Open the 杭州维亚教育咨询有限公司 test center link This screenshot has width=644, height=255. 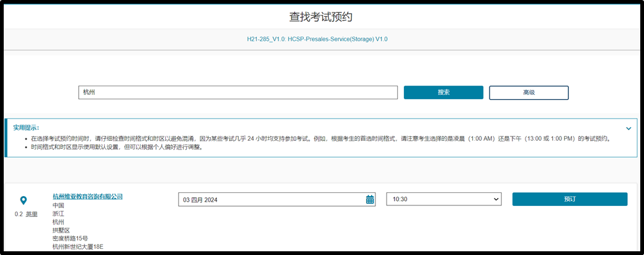(x=87, y=197)
